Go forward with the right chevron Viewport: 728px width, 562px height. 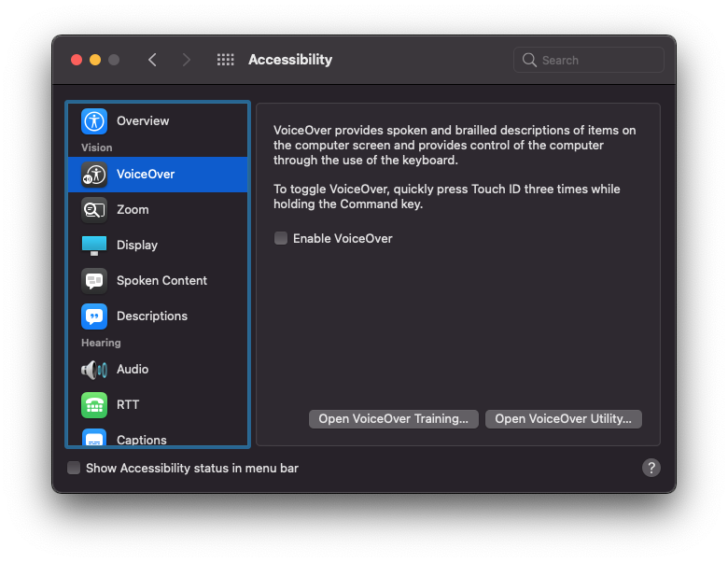click(x=186, y=60)
